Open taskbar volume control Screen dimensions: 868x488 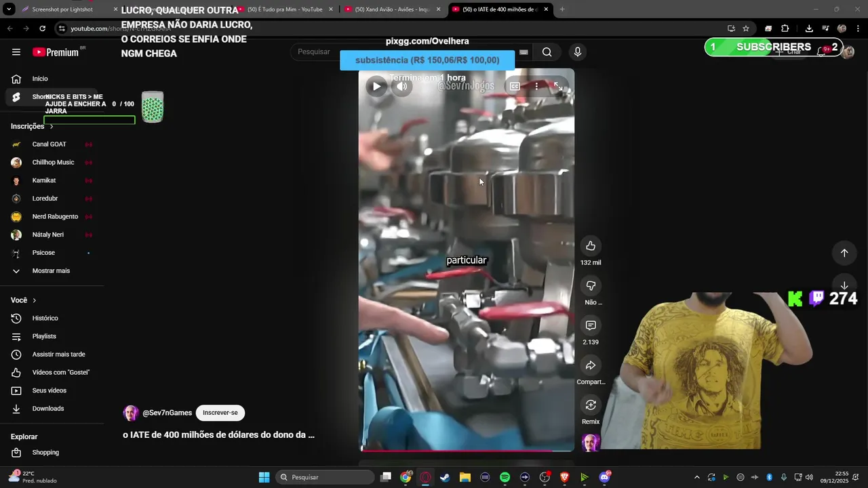click(809, 477)
